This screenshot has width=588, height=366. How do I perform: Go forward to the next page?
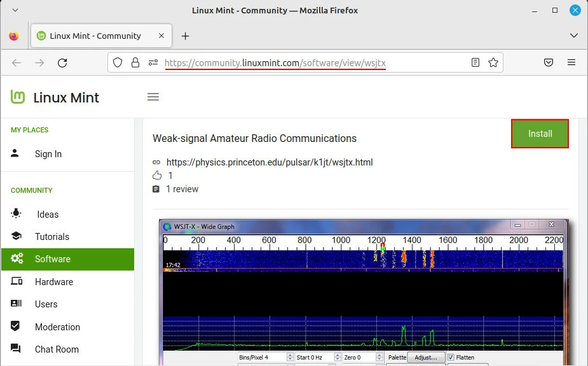coord(39,62)
